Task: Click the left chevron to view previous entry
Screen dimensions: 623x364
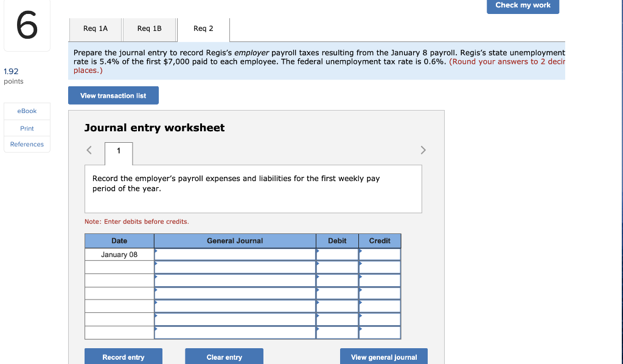Action: click(89, 149)
